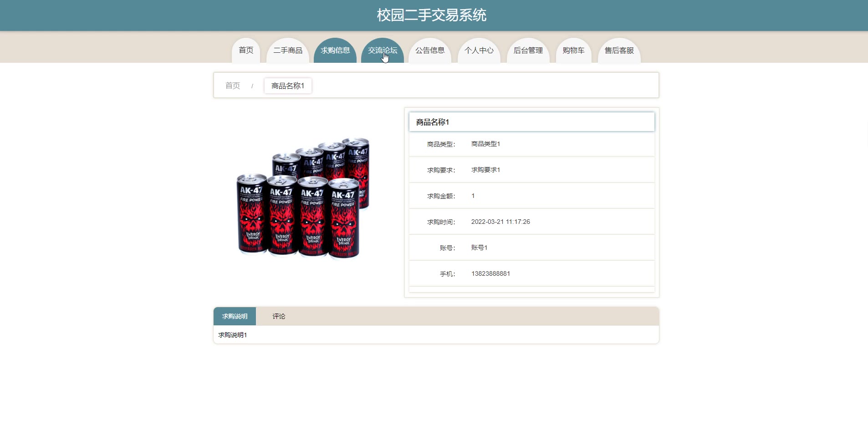The width and height of the screenshot is (868, 425).
Task: Click the 求购要求: label
Action: click(441, 170)
